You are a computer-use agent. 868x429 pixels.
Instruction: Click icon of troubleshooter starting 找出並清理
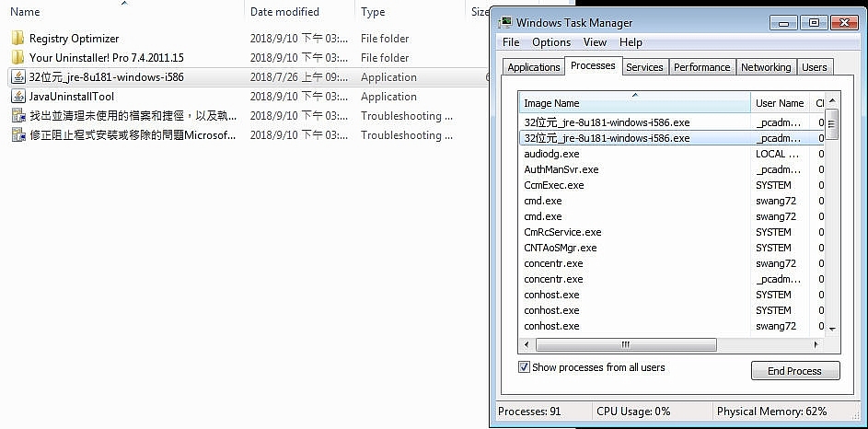[x=18, y=116]
